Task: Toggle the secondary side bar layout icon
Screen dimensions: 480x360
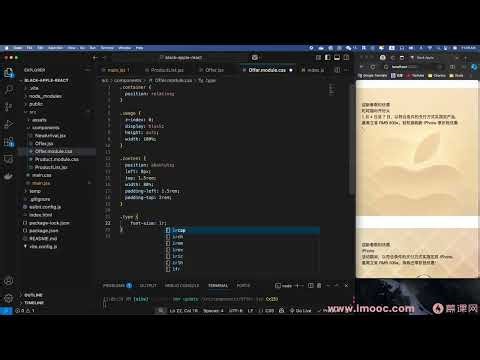Action: [x=346, y=58]
